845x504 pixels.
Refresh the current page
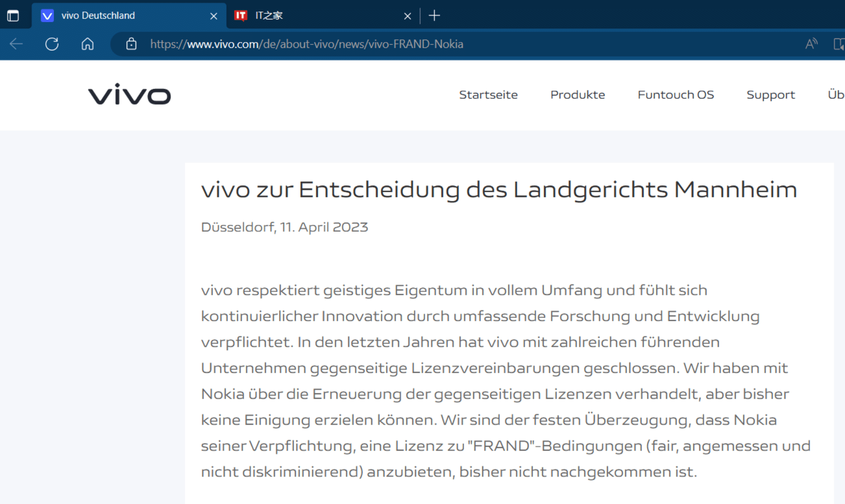pyautogui.click(x=52, y=44)
